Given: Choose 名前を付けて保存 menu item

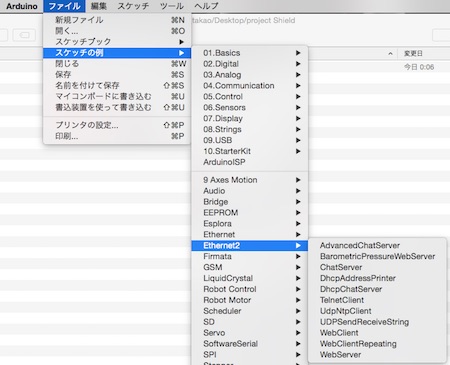Looking at the screenshot, I should click(x=117, y=86).
